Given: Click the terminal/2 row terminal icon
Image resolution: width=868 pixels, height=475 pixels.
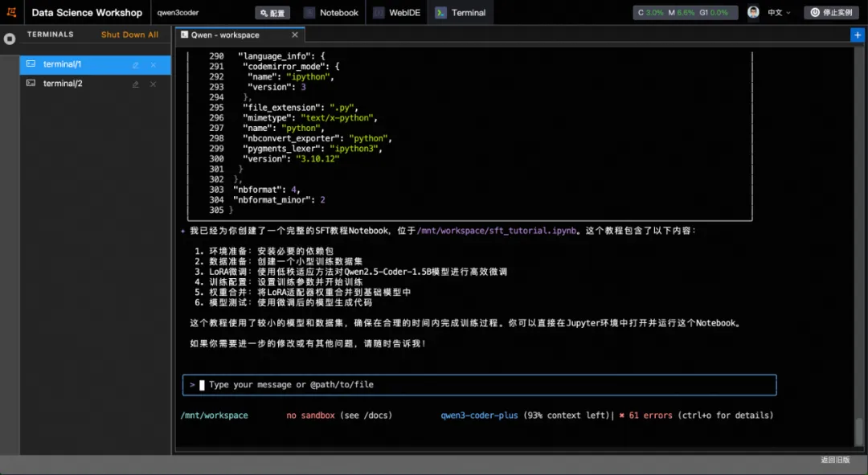Looking at the screenshot, I should point(31,83).
